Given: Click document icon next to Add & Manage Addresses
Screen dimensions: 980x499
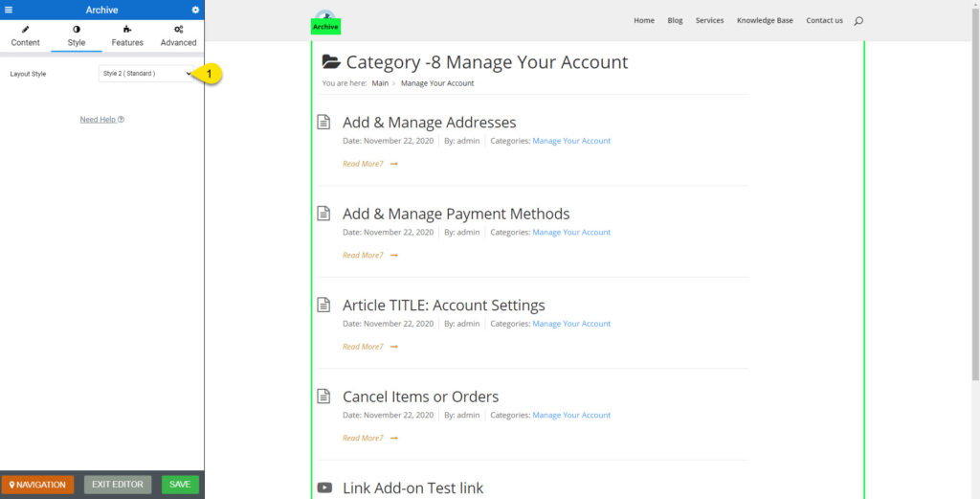Looking at the screenshot, I should click(324, 122).
